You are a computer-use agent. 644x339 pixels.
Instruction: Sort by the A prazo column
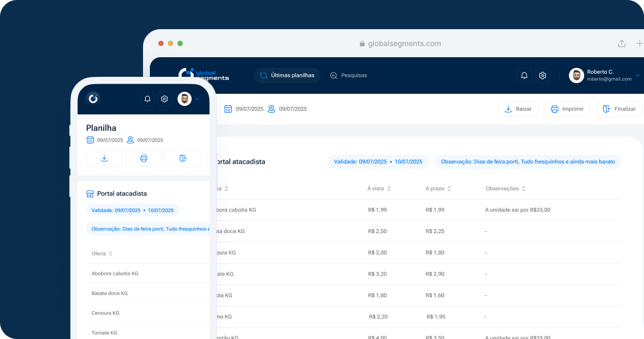(x=438, y=189)
